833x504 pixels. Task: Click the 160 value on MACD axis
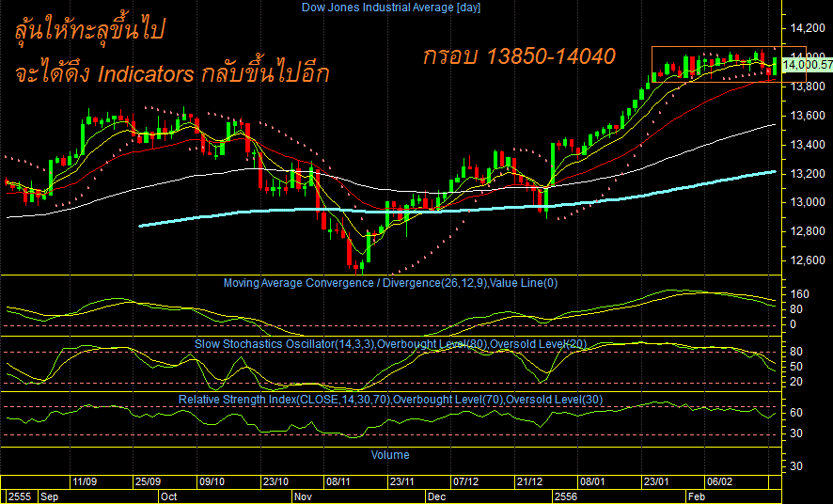[x=799, y=294]
